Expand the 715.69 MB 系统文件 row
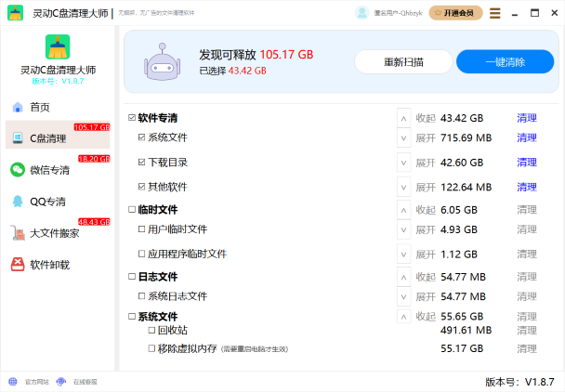565x392 pixels. pyautogui.click(x=403, y=138)
